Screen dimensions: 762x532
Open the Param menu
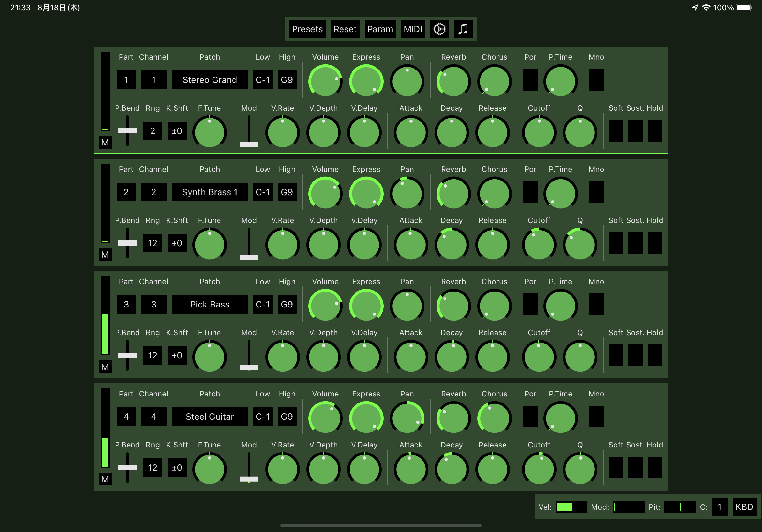coord(380,29)
